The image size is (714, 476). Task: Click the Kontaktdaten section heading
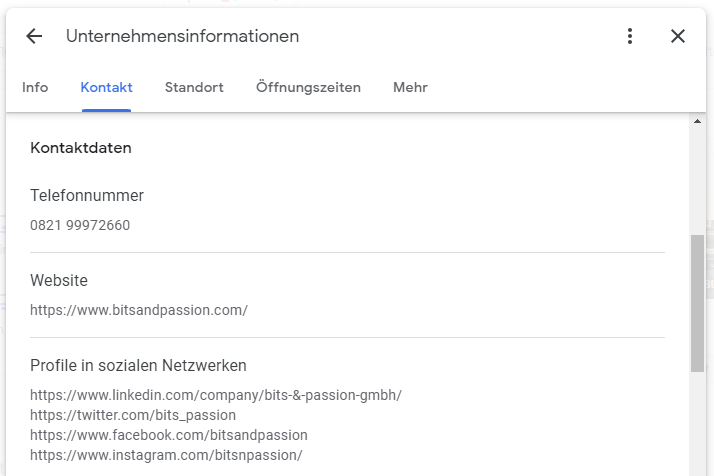pyautogui.click(x=81, y=148)
